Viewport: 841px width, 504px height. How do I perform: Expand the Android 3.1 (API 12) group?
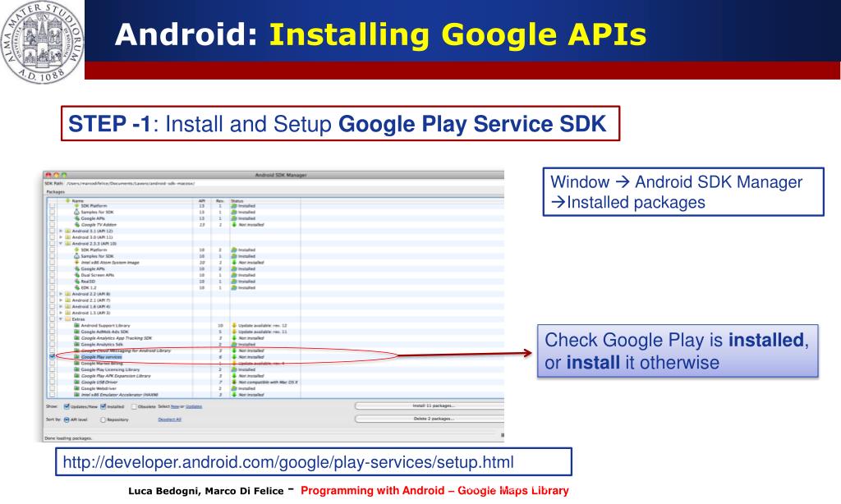pyautogui.click(x=61, y=231)
